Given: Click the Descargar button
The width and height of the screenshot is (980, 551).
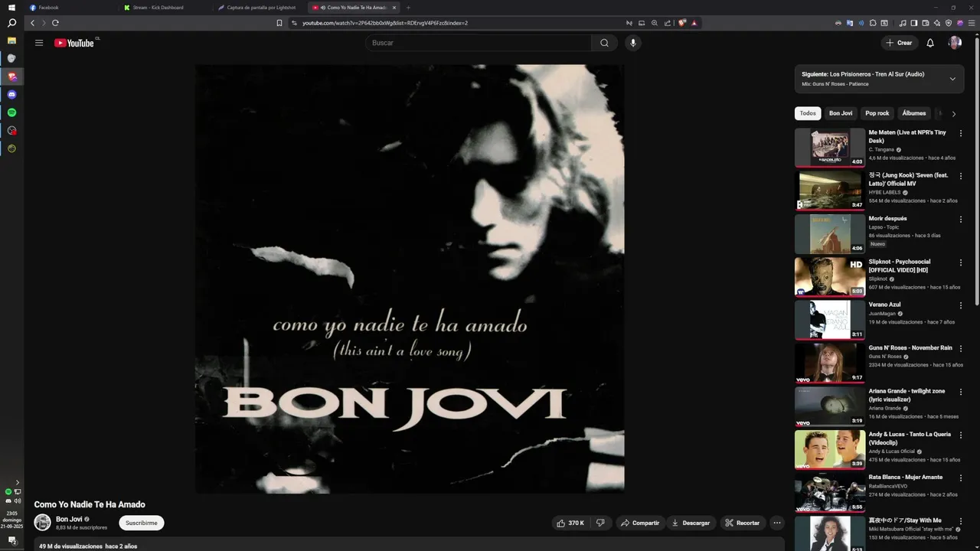Looking at the screenshot, I should (691, 523).
